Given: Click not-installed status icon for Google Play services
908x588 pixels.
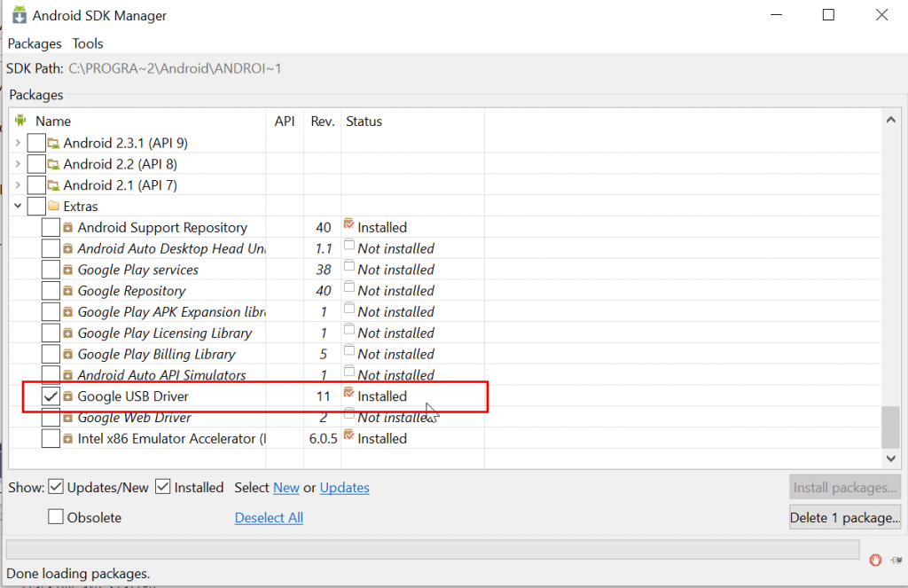Looking at the screenshot, I should (x=348, y=266).
